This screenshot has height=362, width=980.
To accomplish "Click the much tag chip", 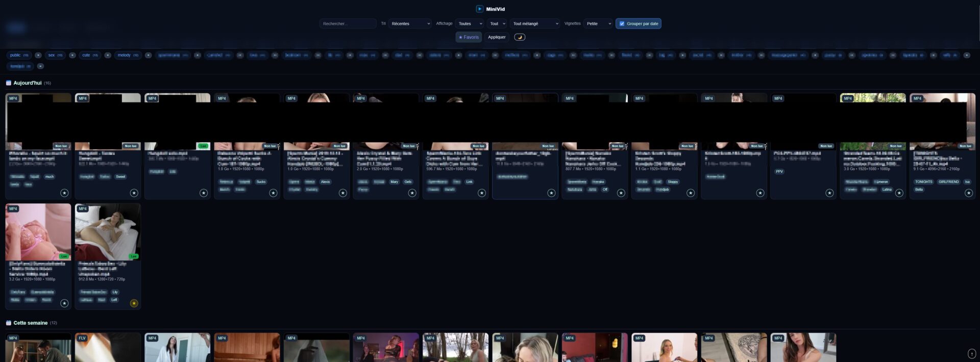I will [x=50, y=176].
